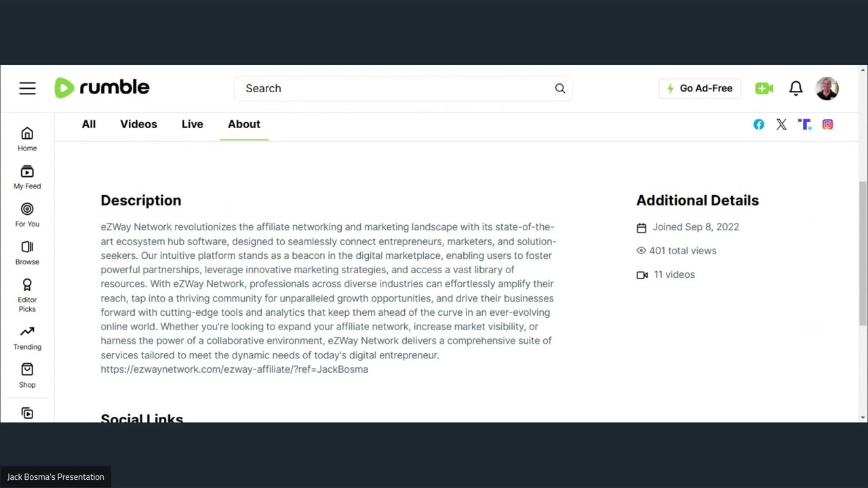Select the All tab
The image size is (868, 488).
click(89, 124)
